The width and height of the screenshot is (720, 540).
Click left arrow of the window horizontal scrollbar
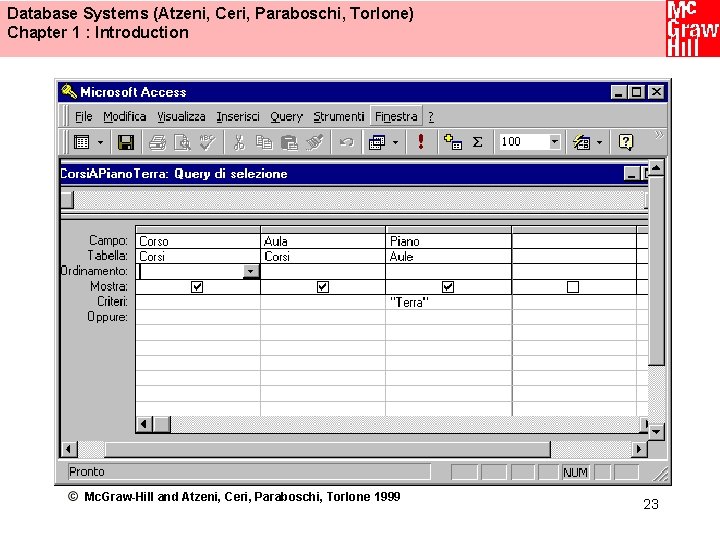click(x=69, y=449)
